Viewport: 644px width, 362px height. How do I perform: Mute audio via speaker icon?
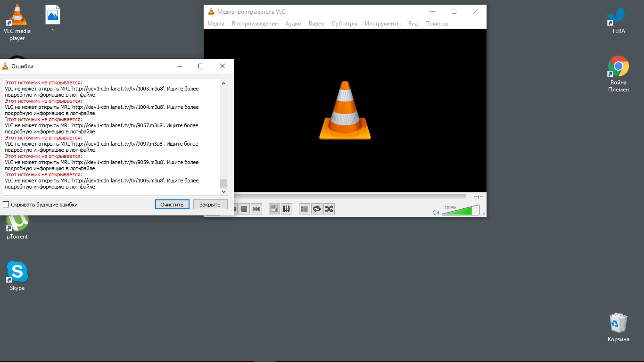(x=436, y=213)
